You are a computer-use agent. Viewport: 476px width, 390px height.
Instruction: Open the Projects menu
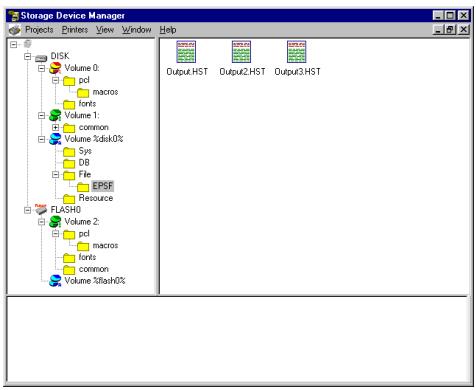click(x=39, y=30)
